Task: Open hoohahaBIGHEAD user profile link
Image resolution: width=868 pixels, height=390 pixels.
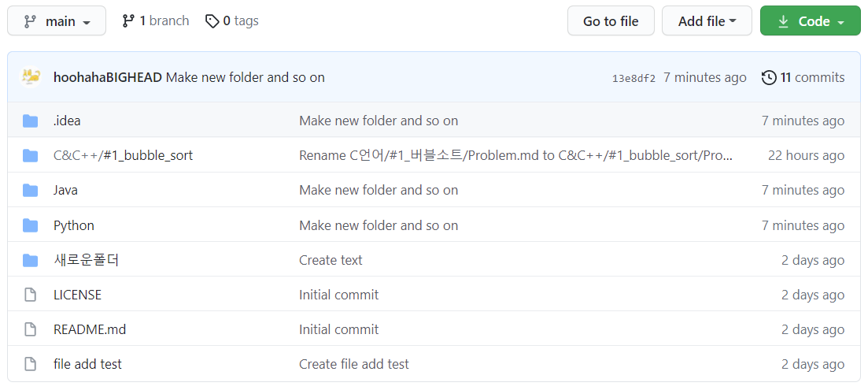Action: click(x=107, y=77)
